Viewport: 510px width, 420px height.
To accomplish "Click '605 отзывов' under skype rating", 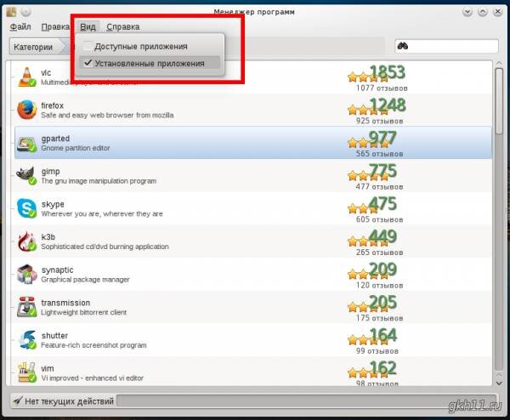I will click(379, 219).
